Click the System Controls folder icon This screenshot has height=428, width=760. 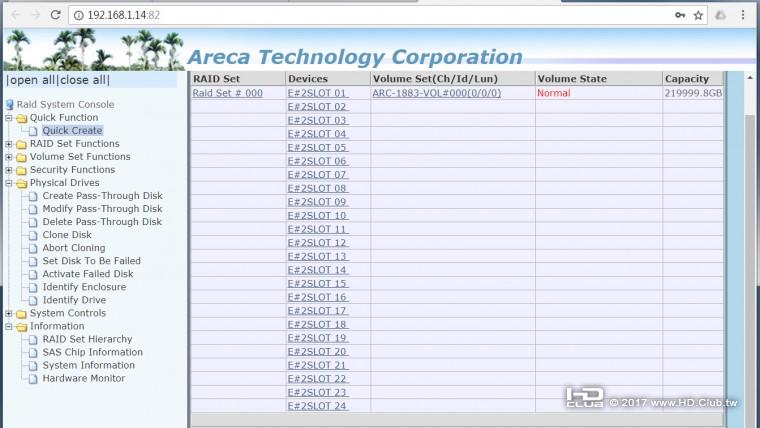click(x=21, y=314)
